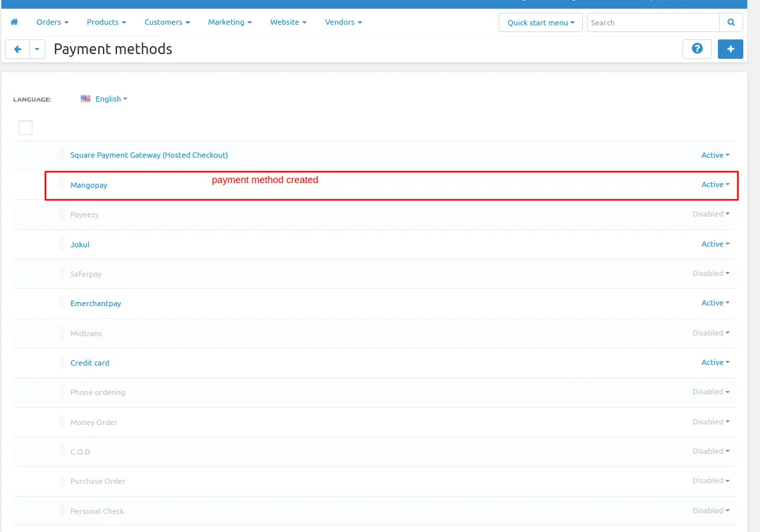Click the drag handle next to Emerchantpay
Screen dimensions: 760x532
pos(62,303)
